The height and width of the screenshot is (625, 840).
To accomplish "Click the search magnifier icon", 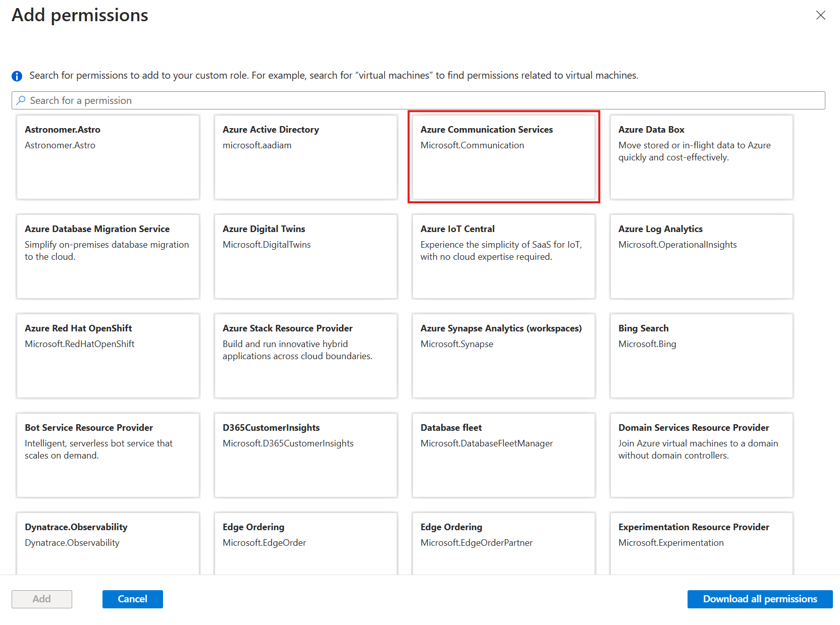I will [21, 100].
